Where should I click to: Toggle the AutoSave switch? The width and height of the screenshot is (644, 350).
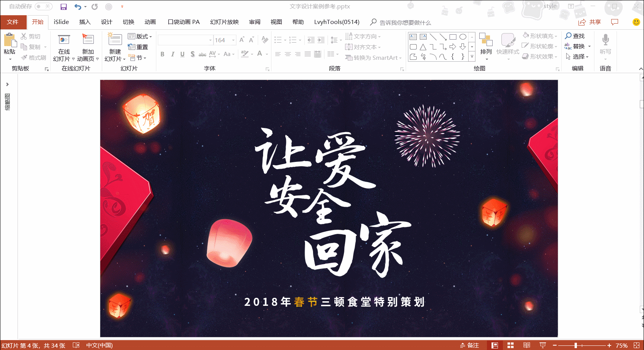pyautogui.click(x=43, y=6)
